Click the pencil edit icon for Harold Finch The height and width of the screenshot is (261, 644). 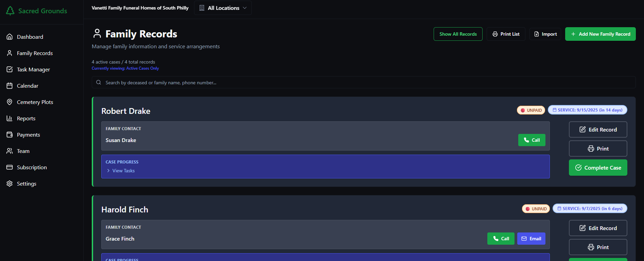click(582, 228)
